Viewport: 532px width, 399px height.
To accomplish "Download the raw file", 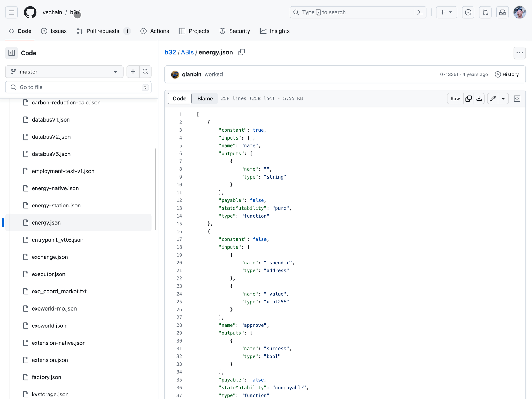I will pos(479,99).
